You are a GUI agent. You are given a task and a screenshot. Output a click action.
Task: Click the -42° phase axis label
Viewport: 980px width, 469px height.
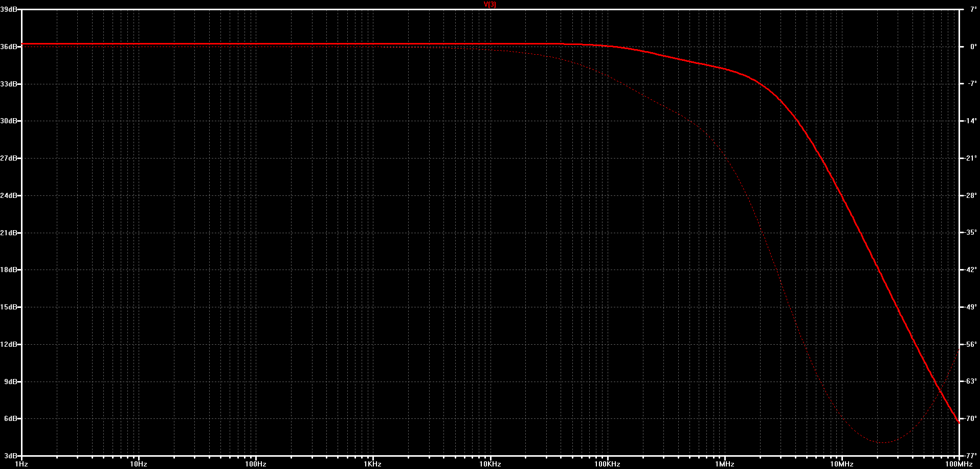click(x=971, y=270)
